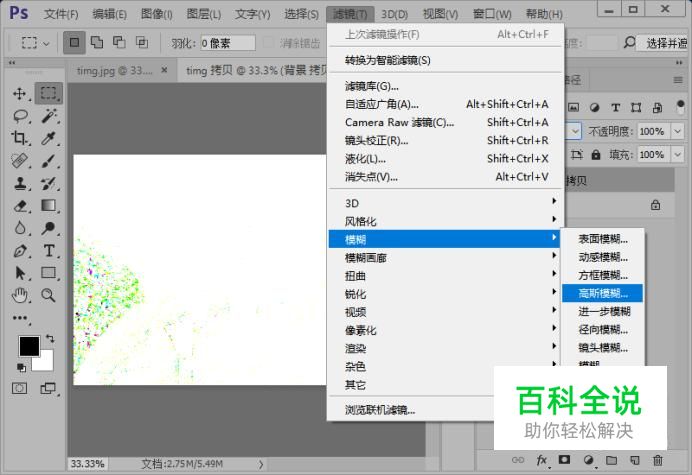The height and width of the screenshot is (475, 692).
Task: Reset to default foreground and background colors
Action: coord(20,367)
